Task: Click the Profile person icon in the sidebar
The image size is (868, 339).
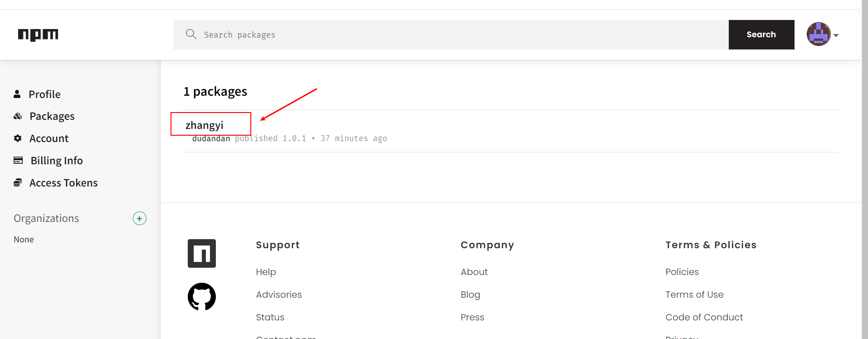Action: coord(17,94)
